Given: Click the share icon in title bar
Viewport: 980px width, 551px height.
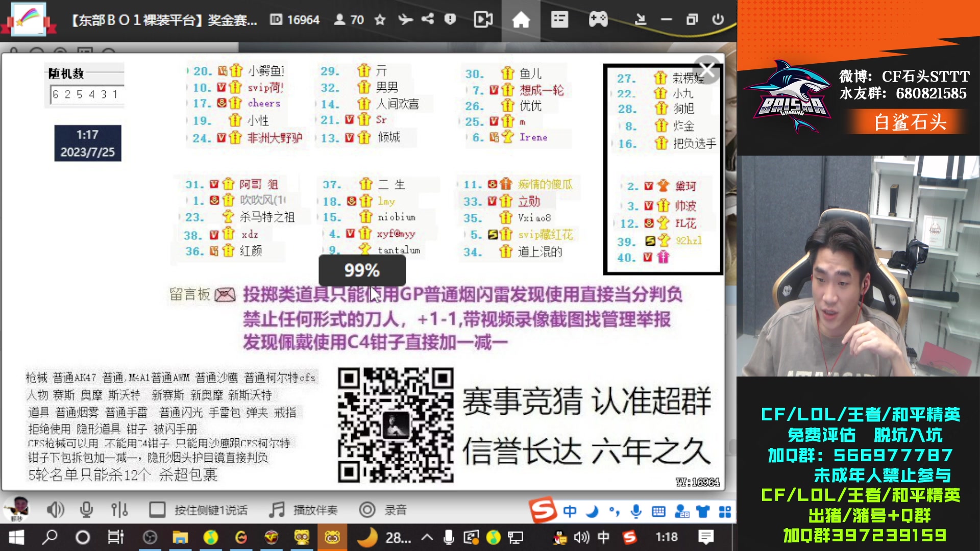Looking at the screenshot, I should [x=428, y=19].
